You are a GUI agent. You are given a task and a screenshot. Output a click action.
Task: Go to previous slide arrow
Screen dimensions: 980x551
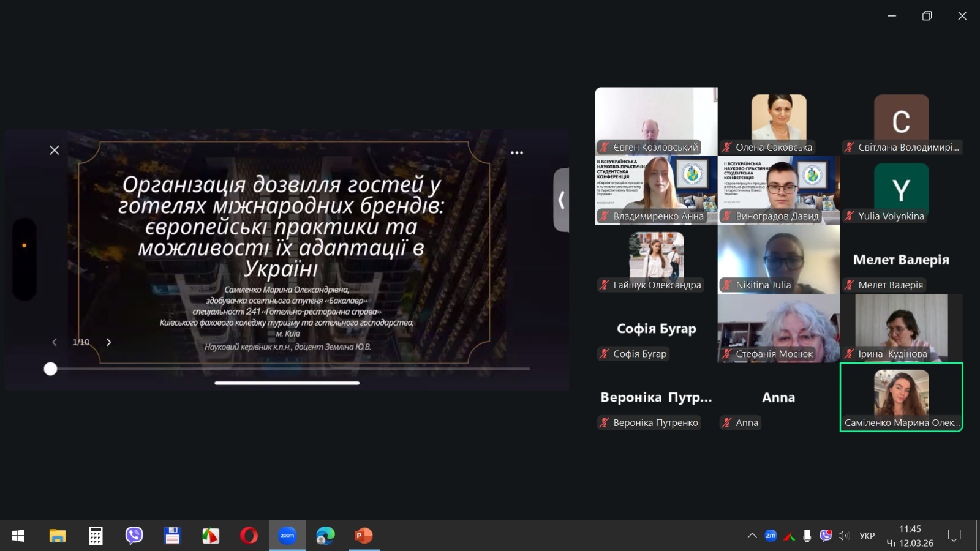pyautogui.click(x=55, y=342)
